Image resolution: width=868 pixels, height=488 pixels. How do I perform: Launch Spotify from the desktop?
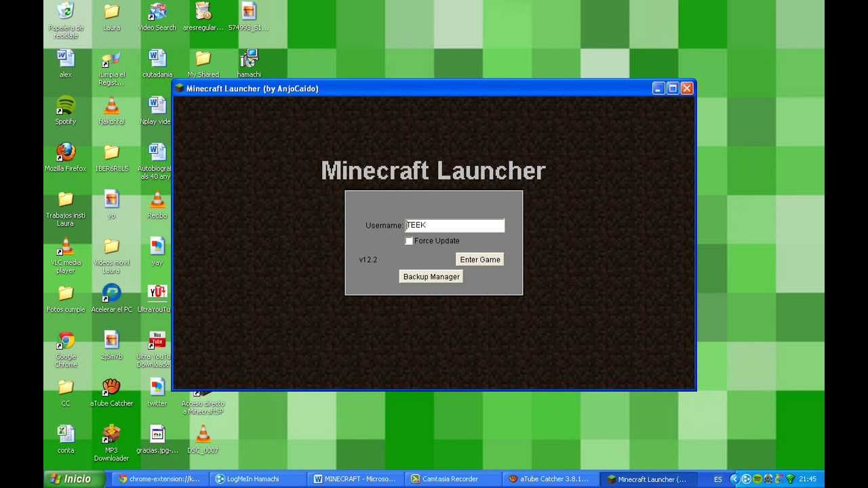(66, 111)
